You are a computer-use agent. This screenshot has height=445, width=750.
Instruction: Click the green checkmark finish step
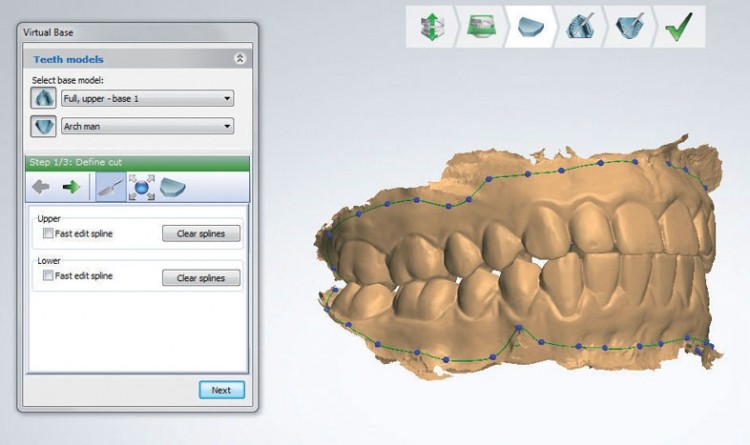point(679,27)
